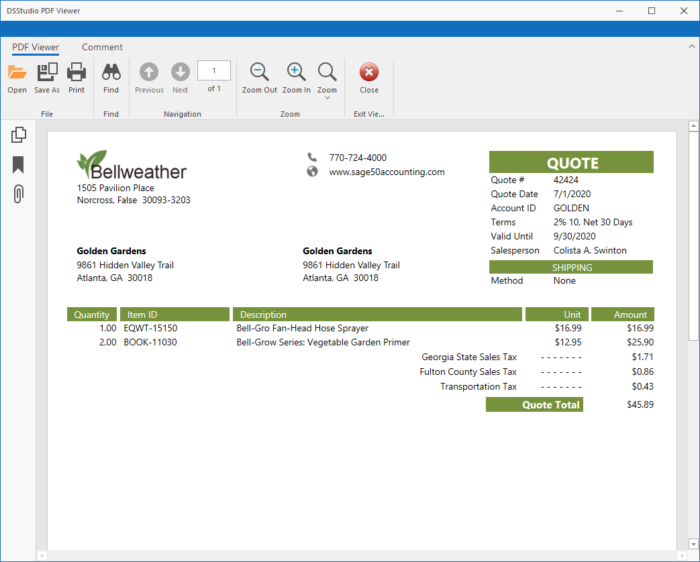700x562 pixels.
Task: Maximize the DSStudio PDF Viewer window
Action: [x=652, y=11]
